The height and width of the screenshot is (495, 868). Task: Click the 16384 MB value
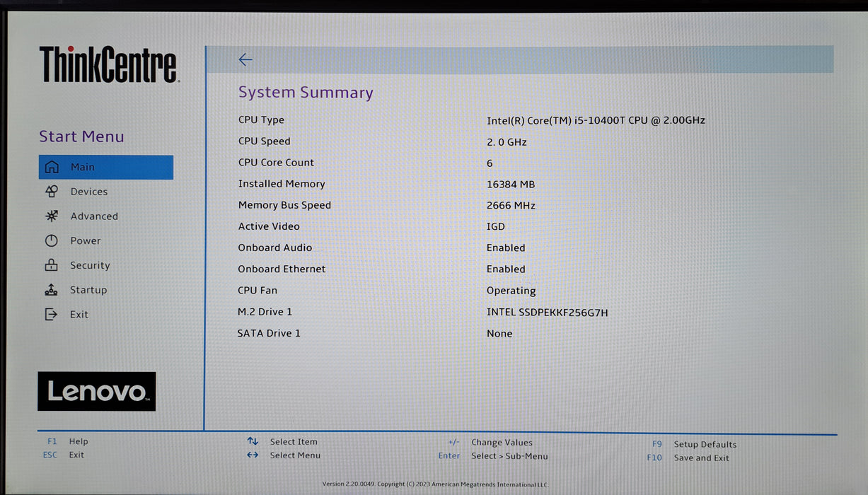(x=511, y=185)
